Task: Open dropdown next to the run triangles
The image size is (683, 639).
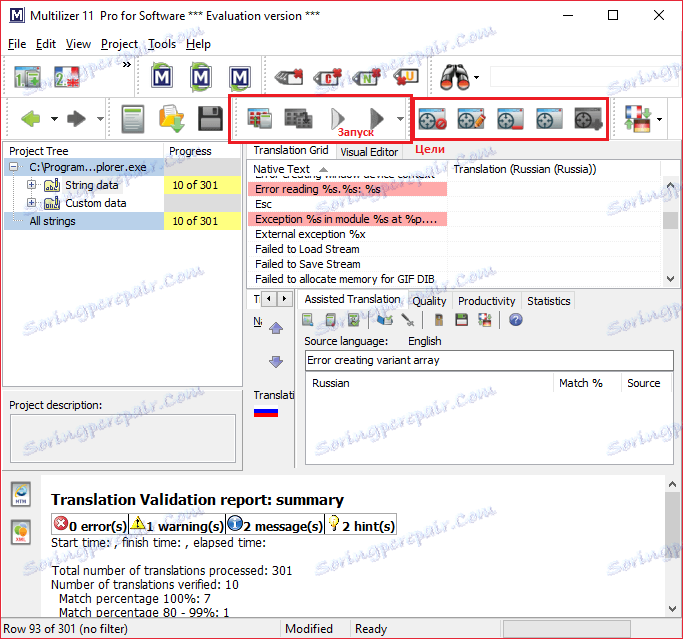Action: click(400, 118)
